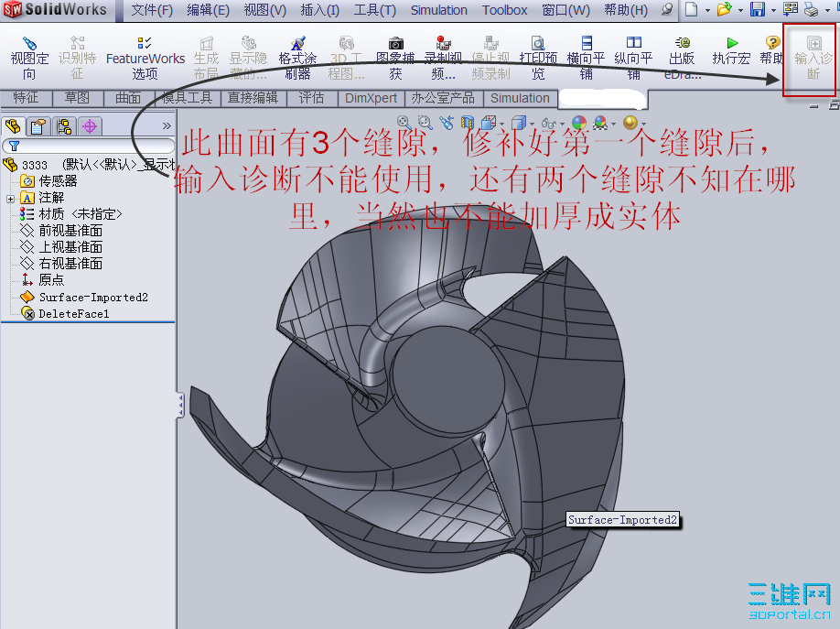840x629 pixels.
Task: Click the View Orientation (视图定向) tool
Action: click(29, 58)
